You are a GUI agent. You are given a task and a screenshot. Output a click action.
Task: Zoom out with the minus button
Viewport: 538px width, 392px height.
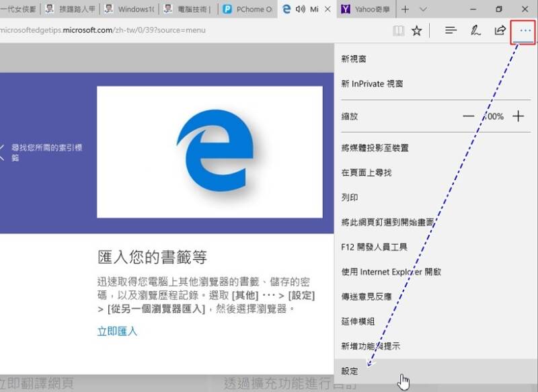(x=468, y=116)
